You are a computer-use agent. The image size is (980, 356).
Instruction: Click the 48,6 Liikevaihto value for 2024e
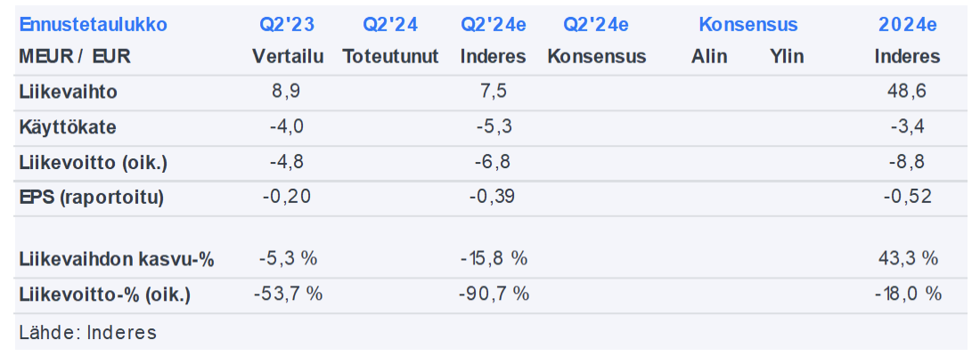point(907,92)
